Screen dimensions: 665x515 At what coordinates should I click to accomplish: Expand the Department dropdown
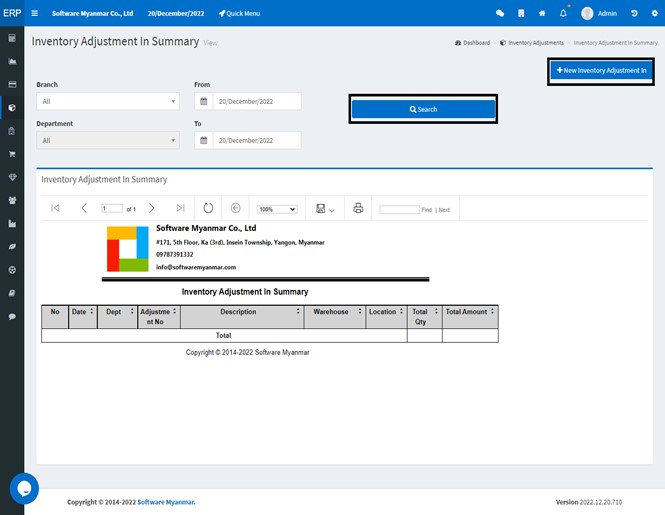(108, 140)
